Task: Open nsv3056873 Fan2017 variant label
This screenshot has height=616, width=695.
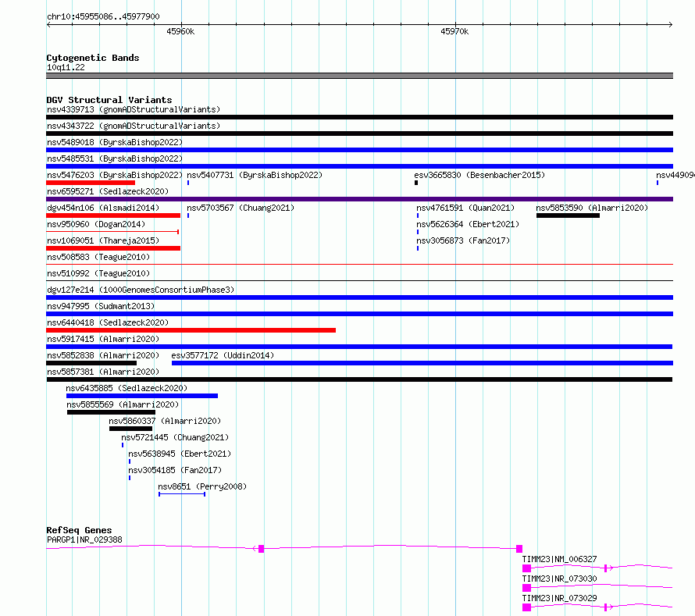Action: (x=463, y=240)
